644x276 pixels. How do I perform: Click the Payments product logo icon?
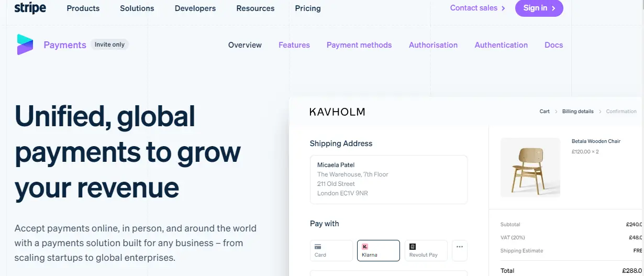pos(25,45)
